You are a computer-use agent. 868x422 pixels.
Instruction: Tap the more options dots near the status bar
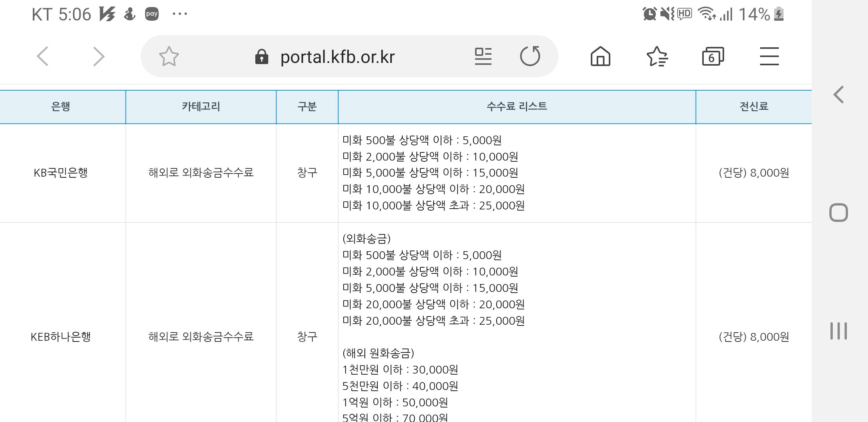tap(179, 14)
